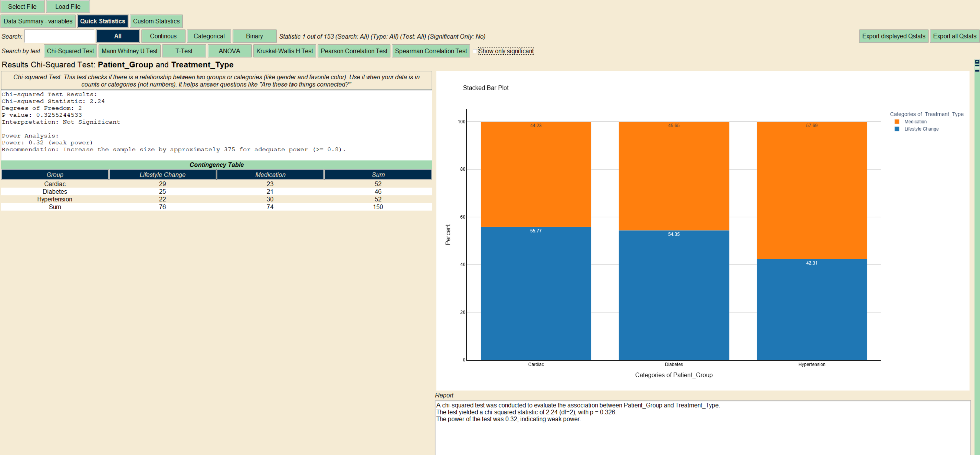Click Export displayed Qstats button
The width and height of the screenshot is (980, 455).
(893, 36)
